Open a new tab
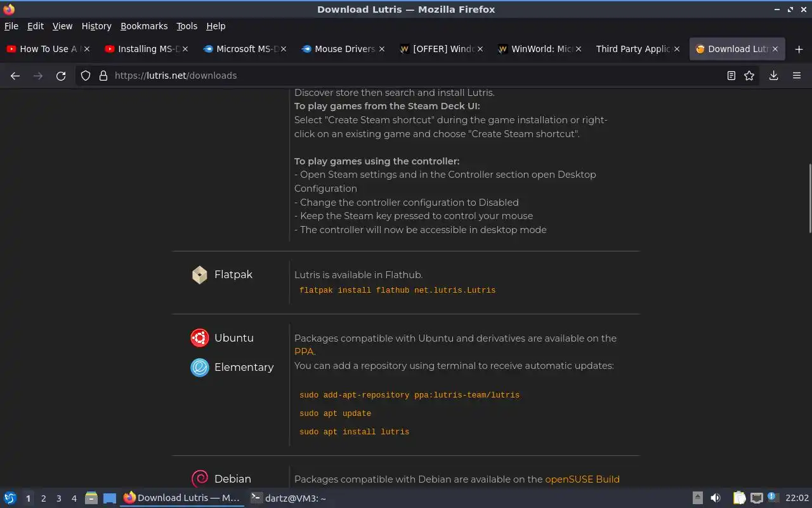The image size is (812, 508). [799, 49]
